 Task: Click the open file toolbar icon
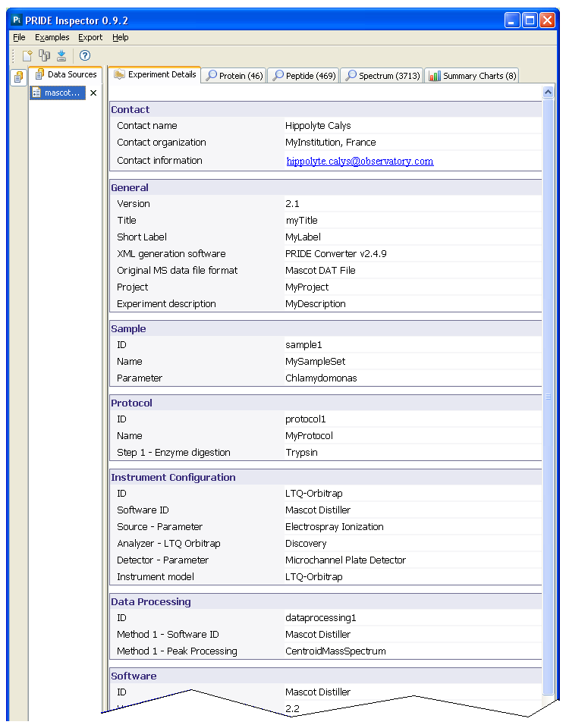tap(27, 55)
